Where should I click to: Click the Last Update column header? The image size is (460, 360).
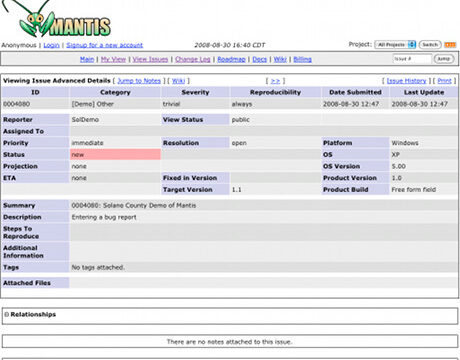424,92
